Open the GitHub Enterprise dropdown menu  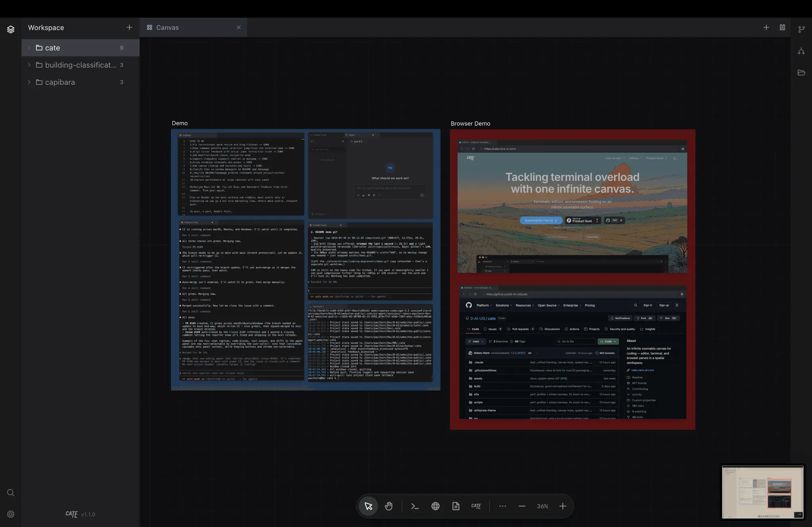point(572,305)
